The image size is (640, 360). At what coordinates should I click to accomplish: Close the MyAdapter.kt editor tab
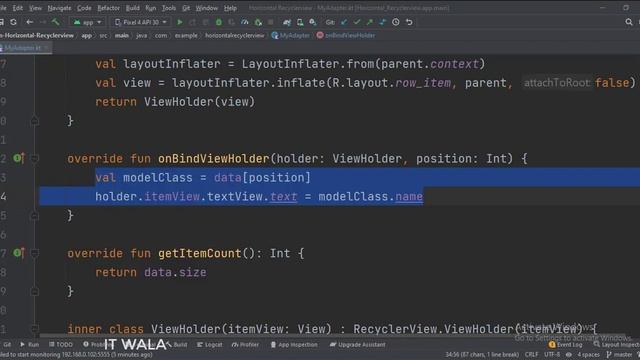(47, 48)
